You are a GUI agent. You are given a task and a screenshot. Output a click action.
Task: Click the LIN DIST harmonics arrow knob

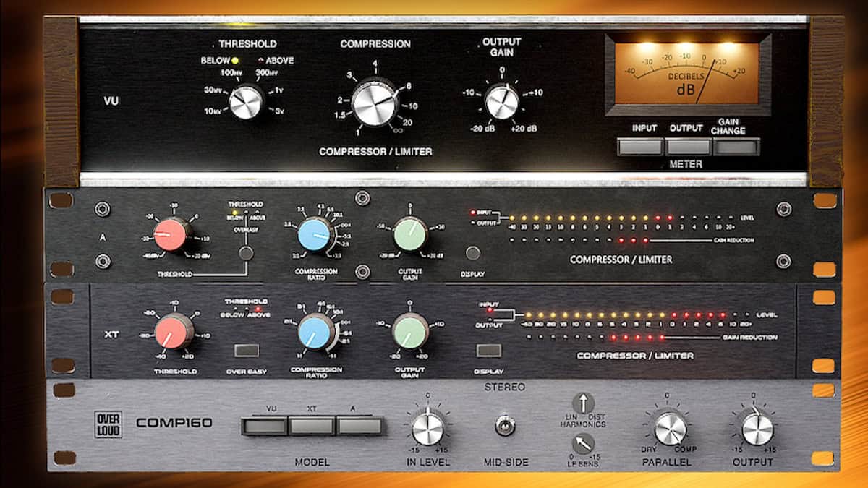(583, 403)
